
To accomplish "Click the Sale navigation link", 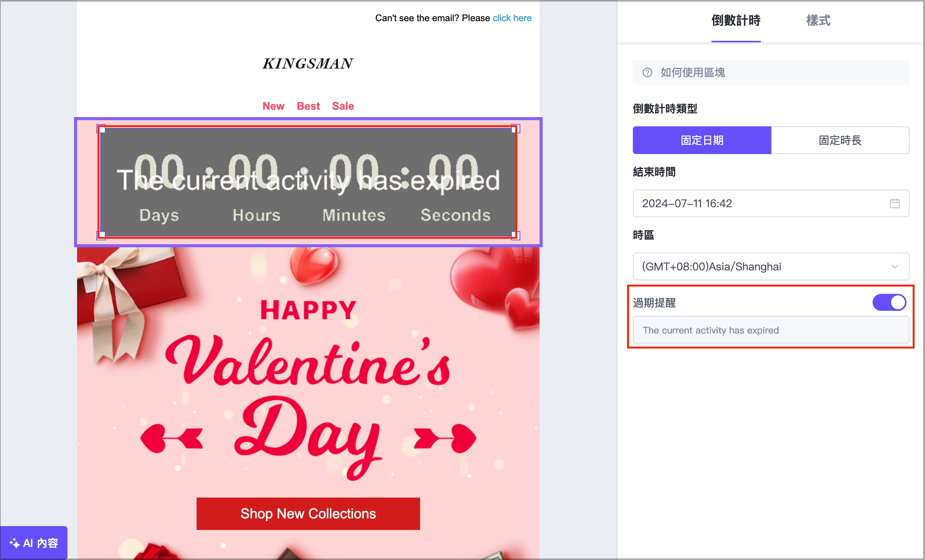I will (343, 106).
